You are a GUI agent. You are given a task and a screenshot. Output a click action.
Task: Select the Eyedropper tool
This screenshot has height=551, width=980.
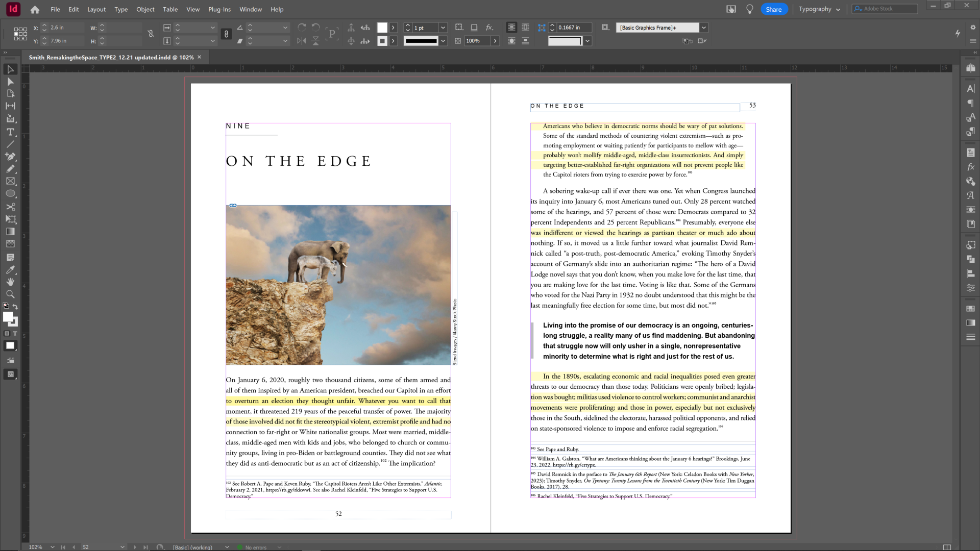click(x=10, y=269)
